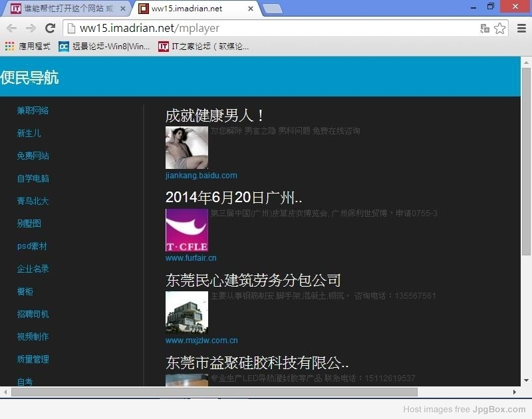Image resolution: width=532 pixels, height=419 pixels.
Task: Open a new tab
Action: pos(272,9)
